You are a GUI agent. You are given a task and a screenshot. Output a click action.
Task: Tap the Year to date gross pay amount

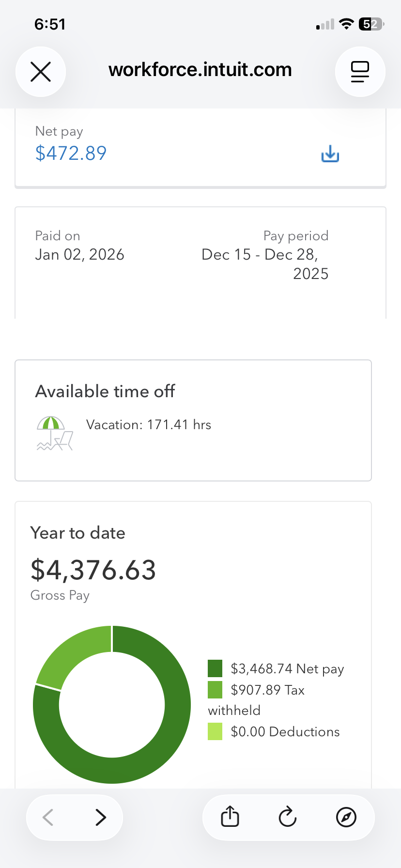click(93, 570)
